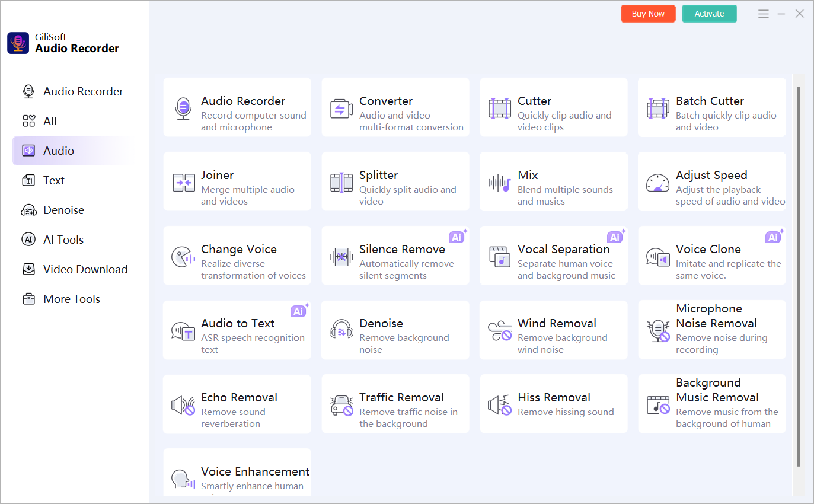Screen dimensions: 814x504
Task: Click the AI Tools sidebar icon
Action: coord(28,240)
